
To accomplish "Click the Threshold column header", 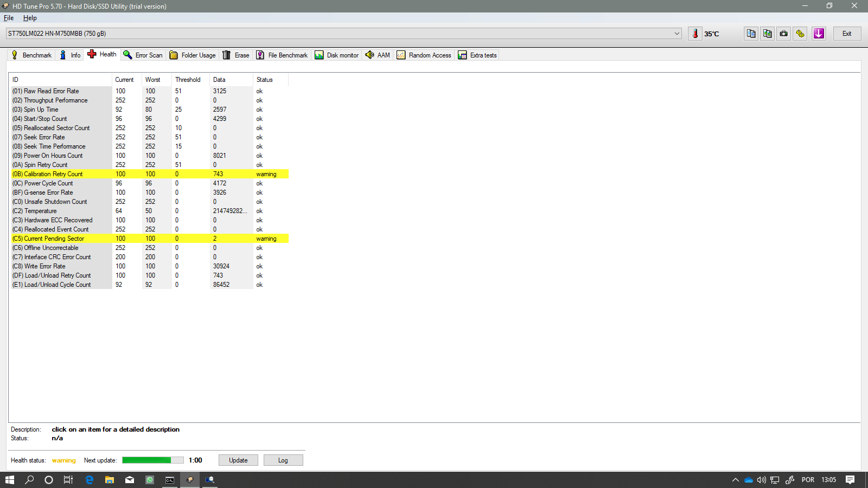I will pos(191,80).
